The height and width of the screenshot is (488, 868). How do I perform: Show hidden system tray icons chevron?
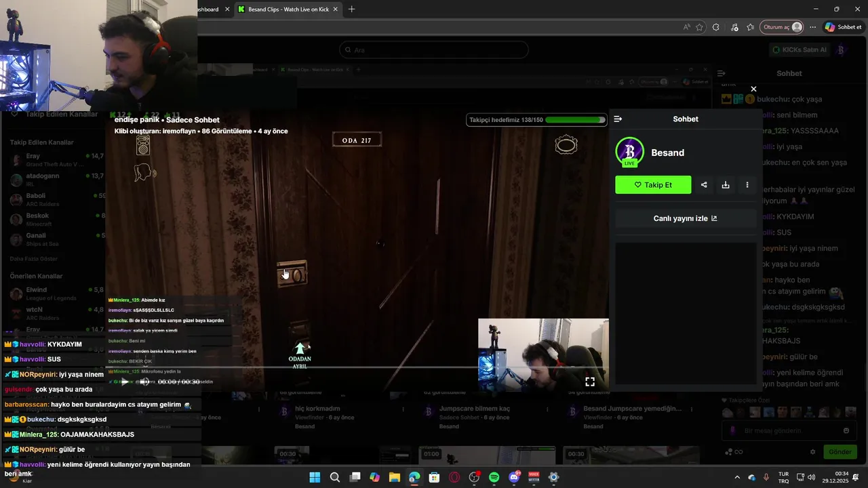[x=737, y=477]
